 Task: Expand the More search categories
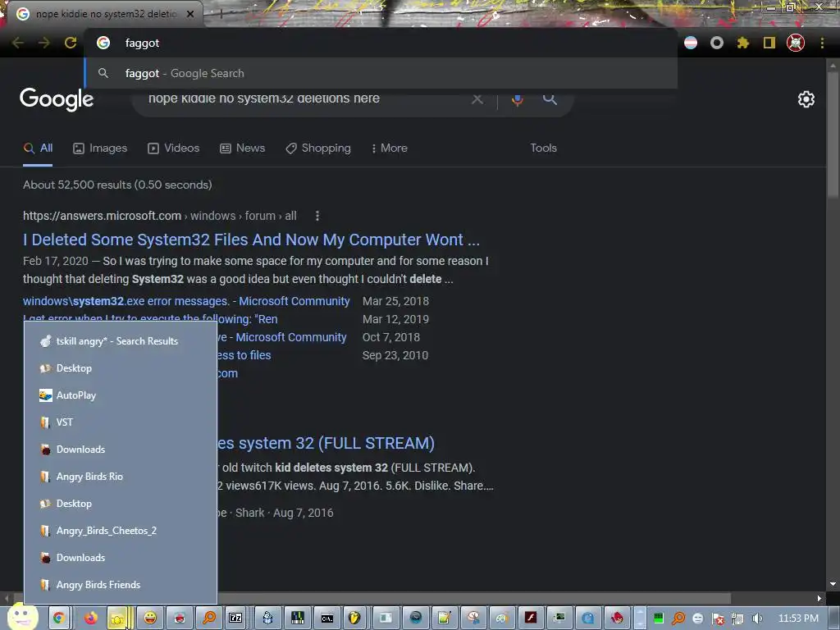click(x=390, y=148)
